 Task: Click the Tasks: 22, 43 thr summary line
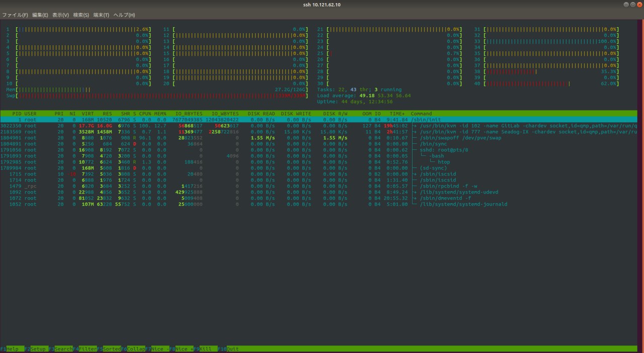[359, 90]
